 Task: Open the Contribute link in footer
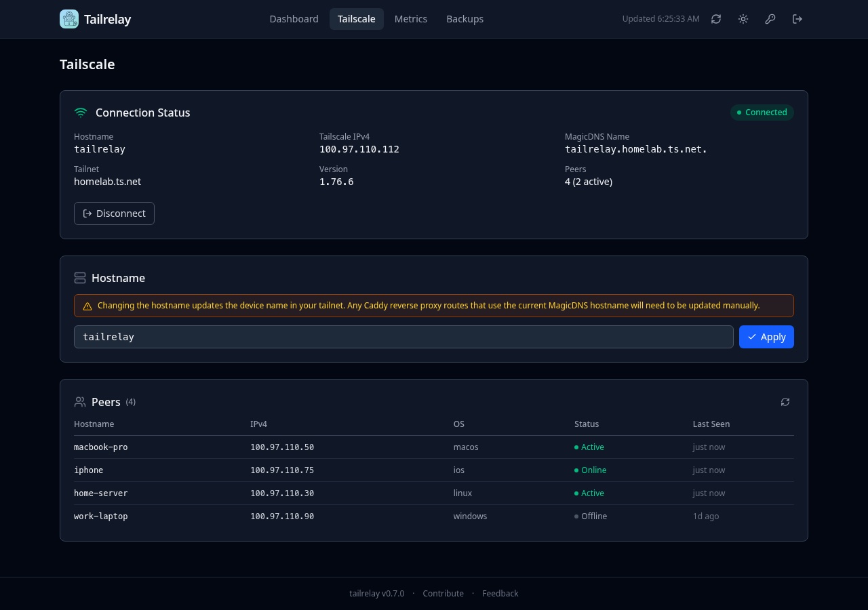(x=443, y=594)
